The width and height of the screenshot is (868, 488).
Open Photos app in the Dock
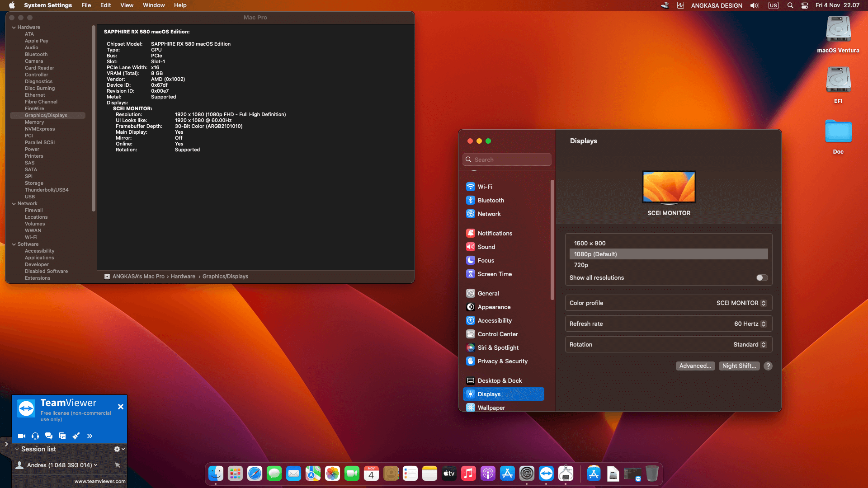tap(332, 474)
